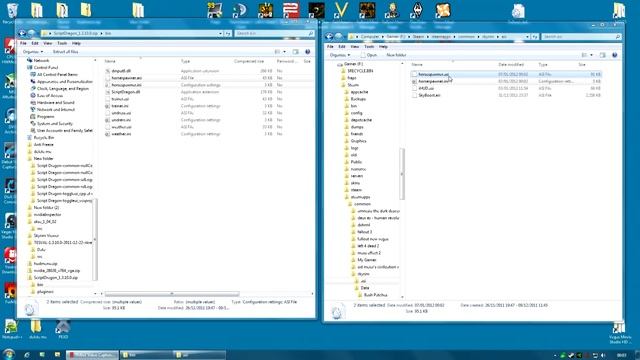Open Help menu in the asi window
This screenshot has height=360, width=640.
tap(383, 47)
